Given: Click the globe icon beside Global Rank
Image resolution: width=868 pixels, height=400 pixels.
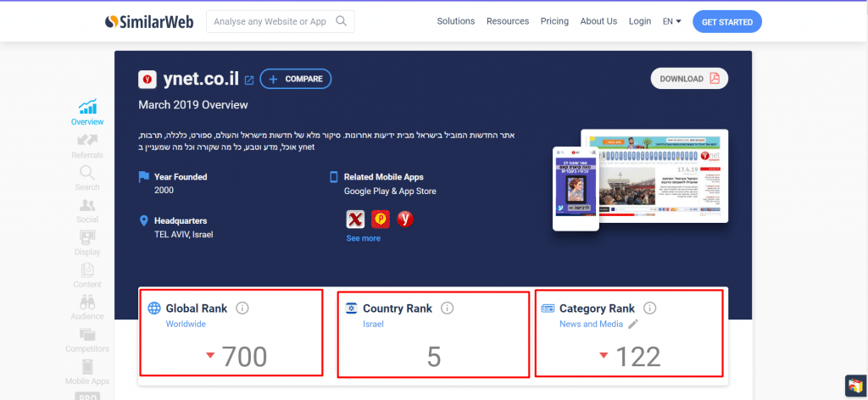Looking at the screenshot, I should pos(154,308).
